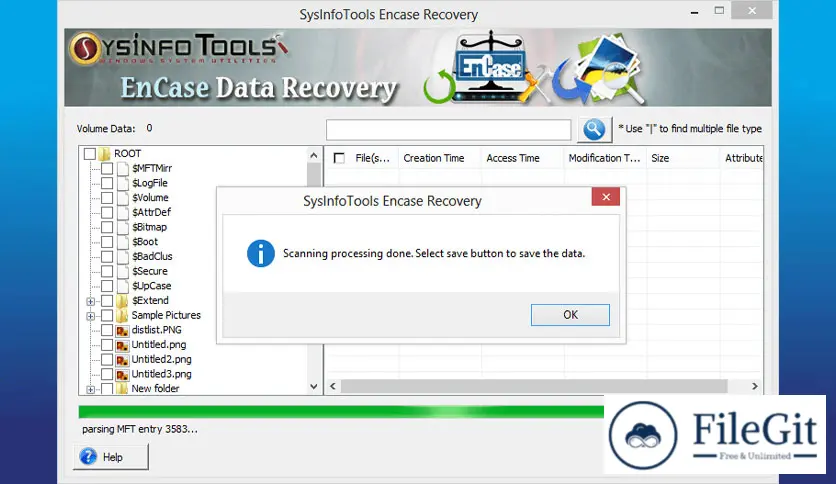Check the $Volume checkbox
This screenshot has width=836, height=484.
click(x=107, y=198)
